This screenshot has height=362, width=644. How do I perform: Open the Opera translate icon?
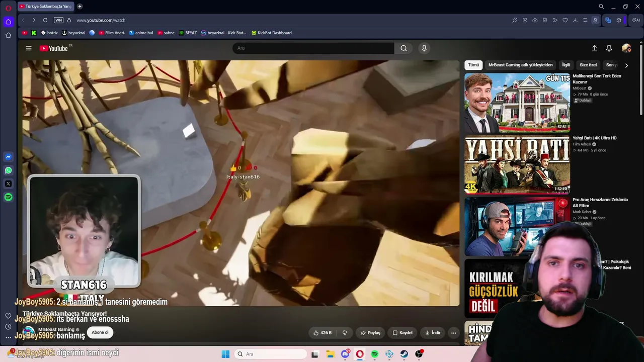tap(608, 20)
